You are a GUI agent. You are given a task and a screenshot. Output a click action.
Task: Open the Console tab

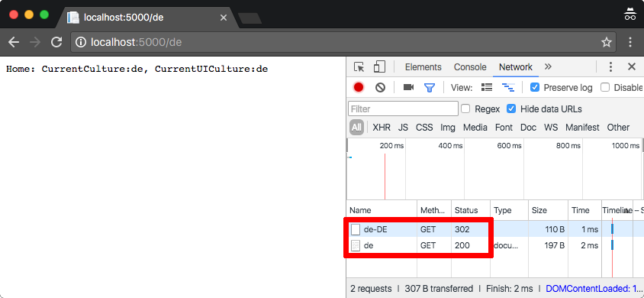(470, 67)
